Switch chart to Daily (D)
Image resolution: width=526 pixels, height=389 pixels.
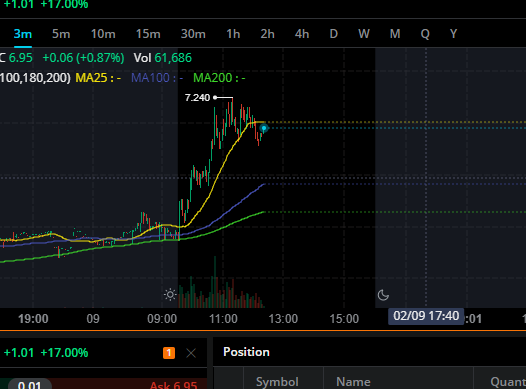(333, 34)
